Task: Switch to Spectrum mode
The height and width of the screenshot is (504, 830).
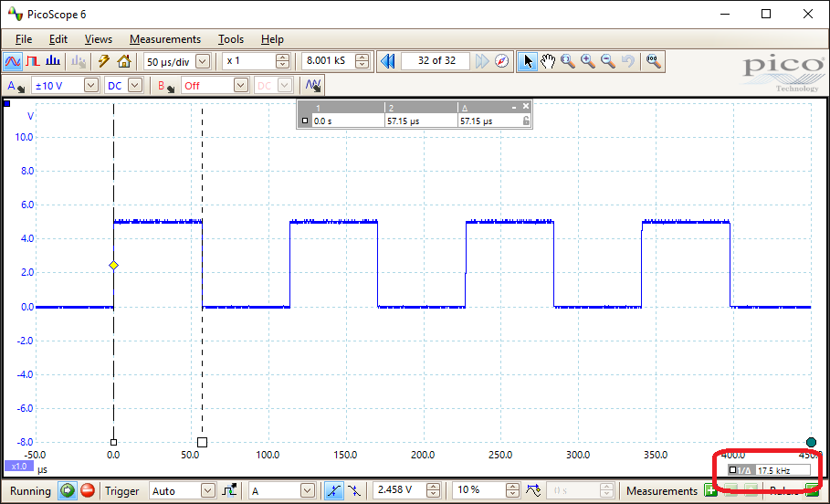Action: click(x=53, y=61)
